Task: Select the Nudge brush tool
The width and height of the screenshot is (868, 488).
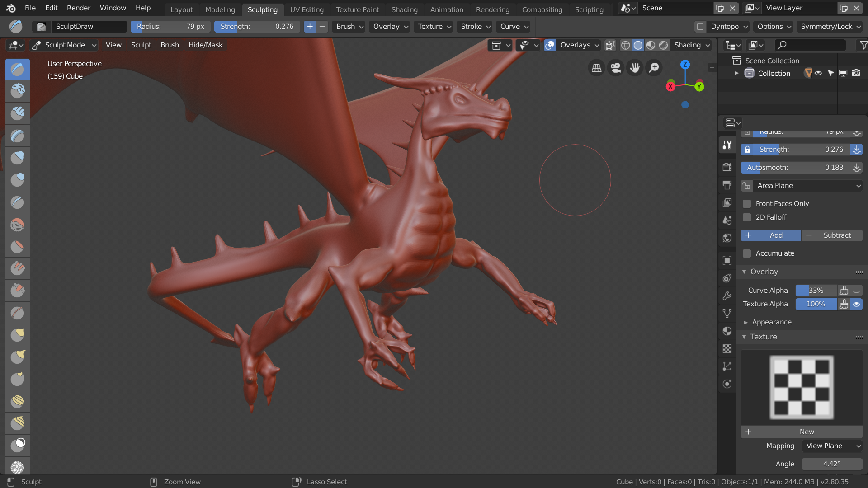Action: pyautogui.click(x=18, y=401)
